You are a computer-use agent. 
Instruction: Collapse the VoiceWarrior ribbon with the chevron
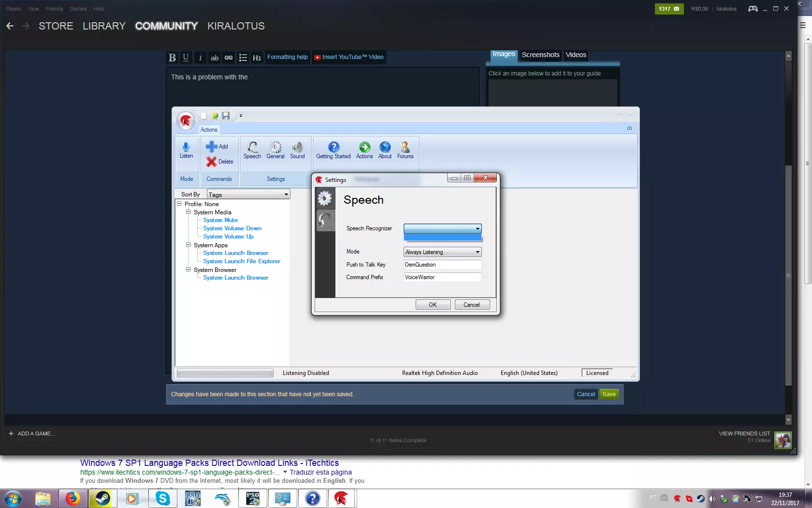[x=629, y=128]
